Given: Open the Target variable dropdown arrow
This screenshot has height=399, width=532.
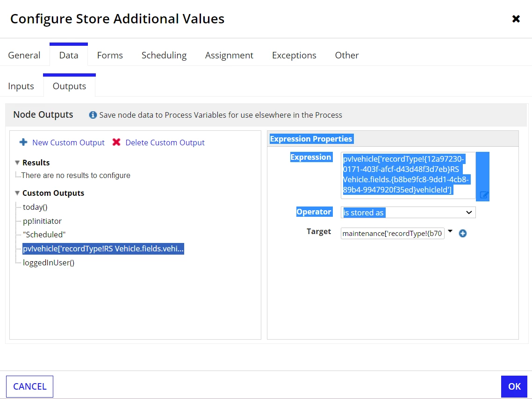Looking at the screenshot, I should [450, 231].
